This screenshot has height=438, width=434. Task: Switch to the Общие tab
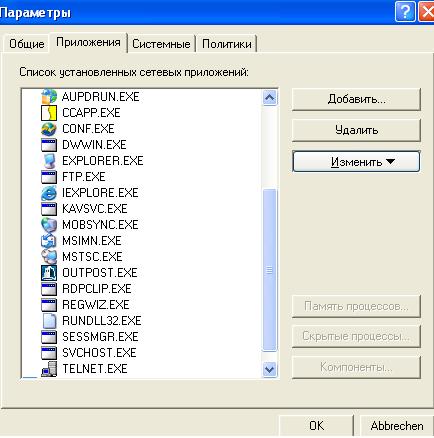click(x=27, y=44)
